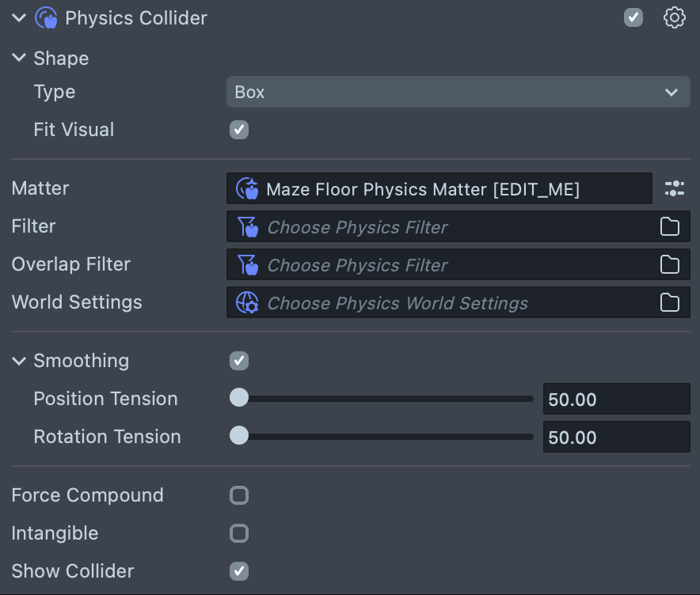The image size is (700, 595).
Task: Open Matter settings sliders icon
Action: (x=674, y=188)
